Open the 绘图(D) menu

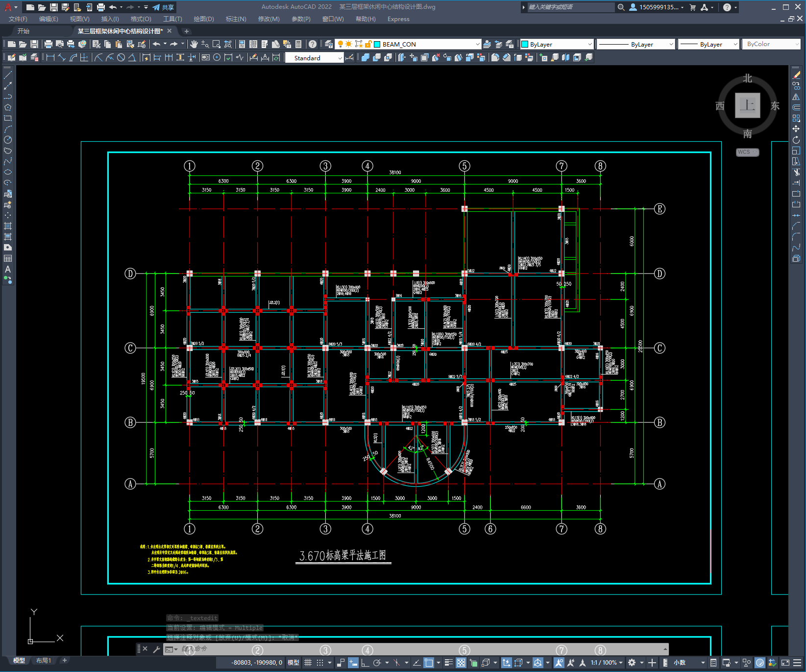204,19
